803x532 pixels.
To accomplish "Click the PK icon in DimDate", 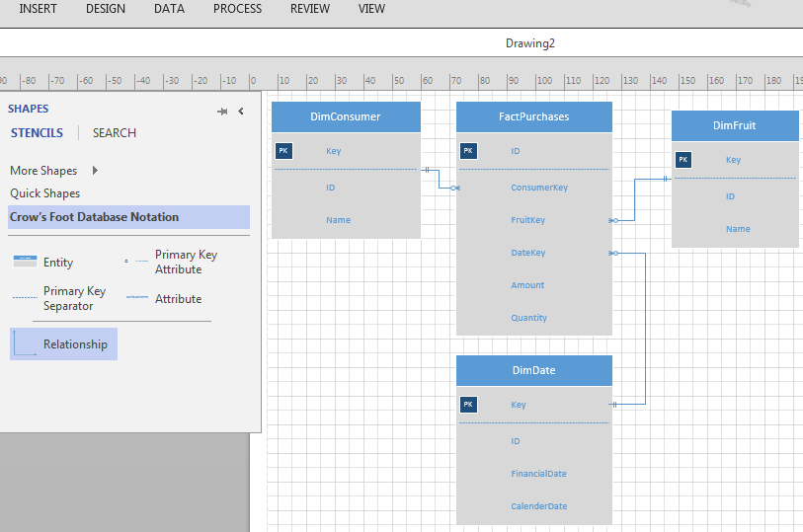I will tap(468, 405).
